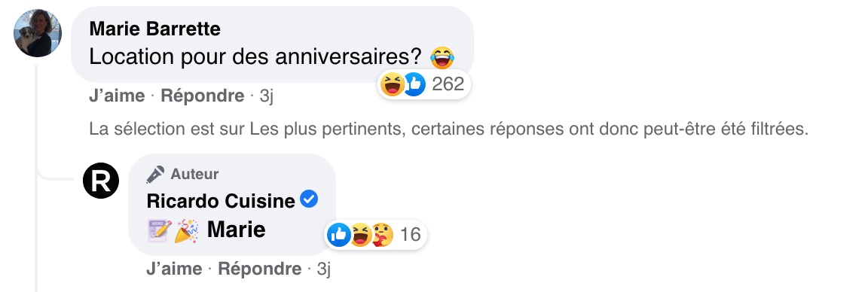Reply to Marie Barrette's comment
This screenshot has height=292, width=868.
click(203, 96)
